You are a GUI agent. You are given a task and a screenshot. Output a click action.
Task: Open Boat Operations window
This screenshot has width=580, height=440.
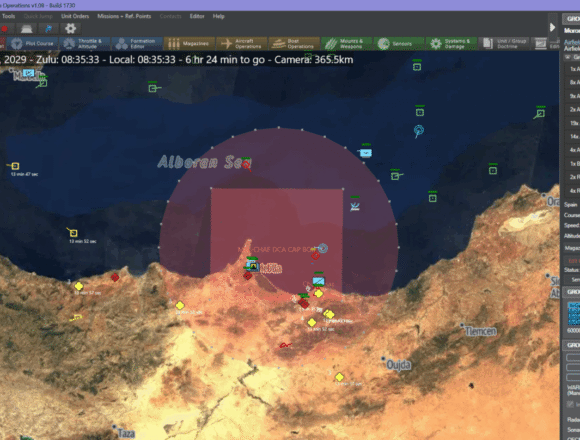(x=294, y=44)
